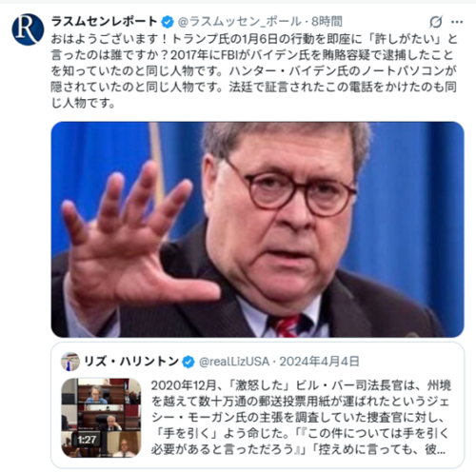Open the 8時間 timestamp link
This screenshot has height=472, width=476.
[327, 22]
